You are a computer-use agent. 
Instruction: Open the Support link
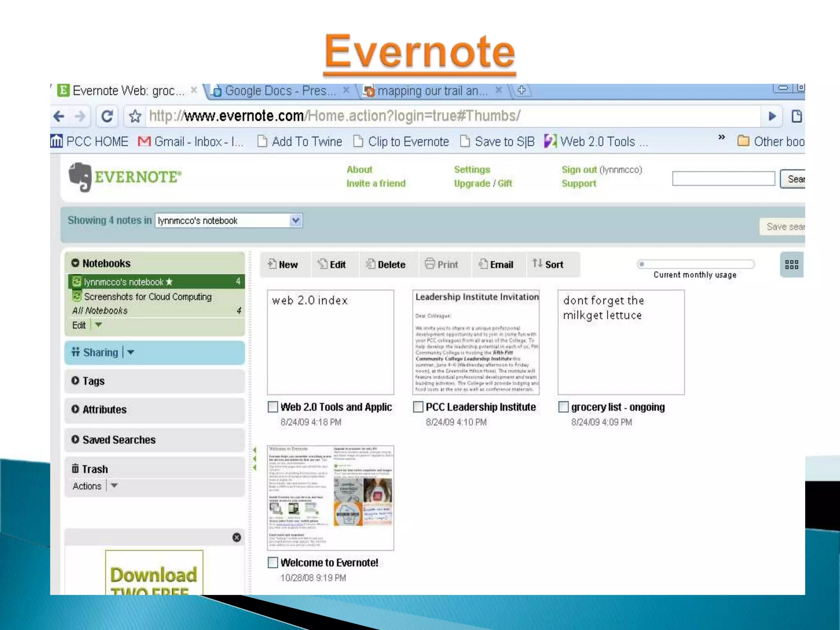(x=579, y=183)
